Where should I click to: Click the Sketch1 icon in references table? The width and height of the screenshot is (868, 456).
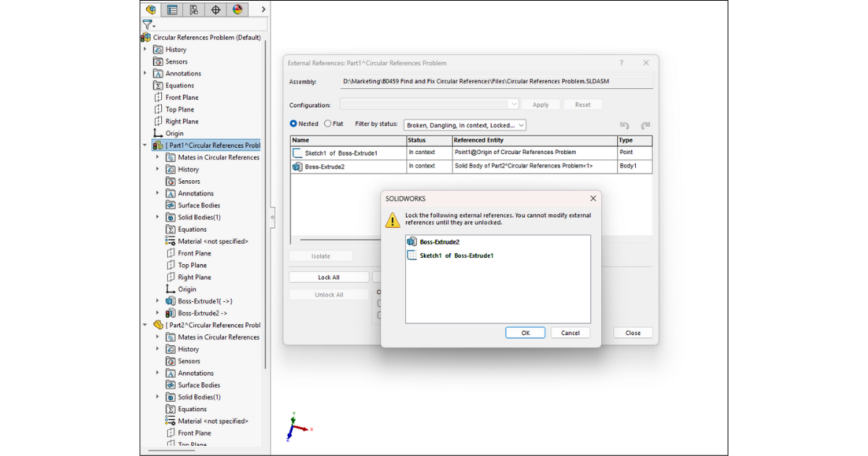pyautogui.click(x=297, y=153)
